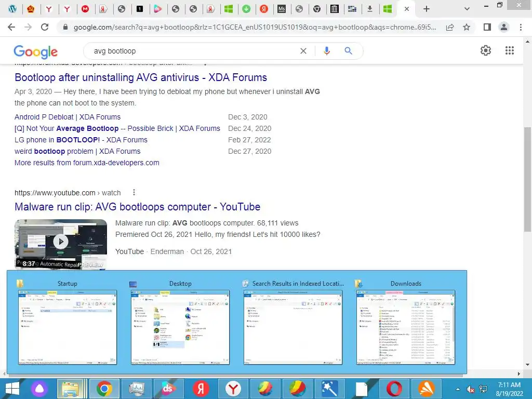The width and height of the screenshot is (532, 399).
Task: Bookmark this page with the star icon
Action: tap(467, 27)
